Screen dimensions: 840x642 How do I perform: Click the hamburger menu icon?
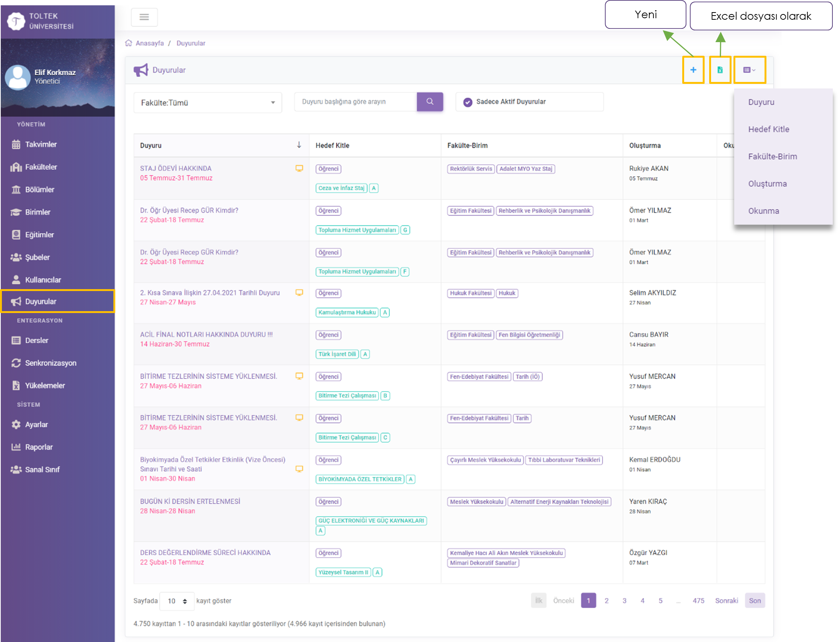pyautogui.click(x=144, y=17)
